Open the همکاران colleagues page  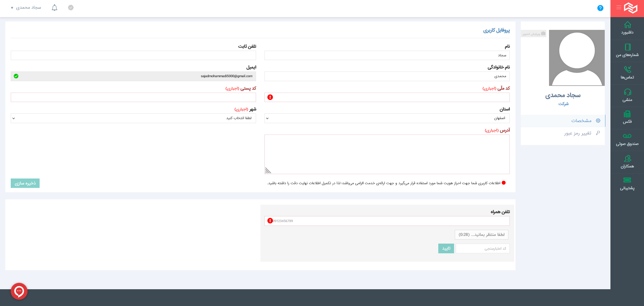pyautogui.click(x=627, y=162)
